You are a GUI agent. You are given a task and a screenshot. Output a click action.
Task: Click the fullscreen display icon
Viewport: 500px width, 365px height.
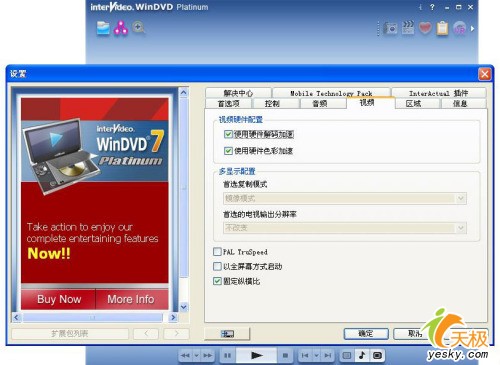pyautogui.click(x=377, y=355)
